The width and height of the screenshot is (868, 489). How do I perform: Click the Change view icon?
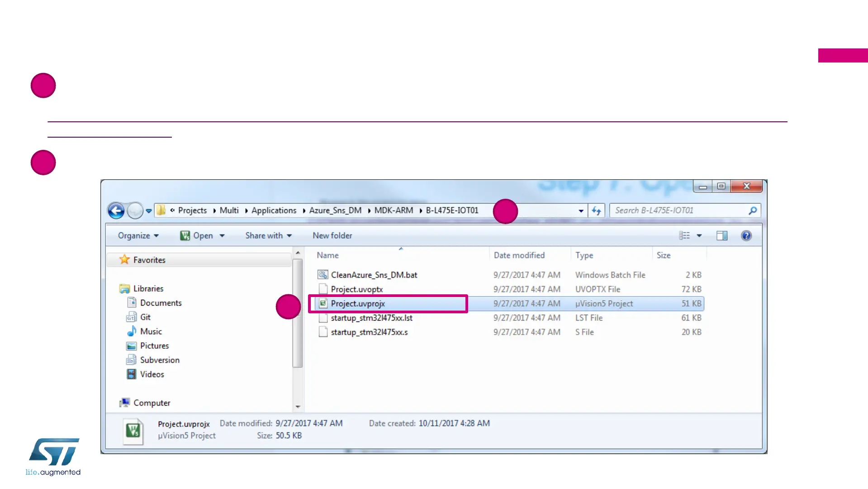click(684, 235)
